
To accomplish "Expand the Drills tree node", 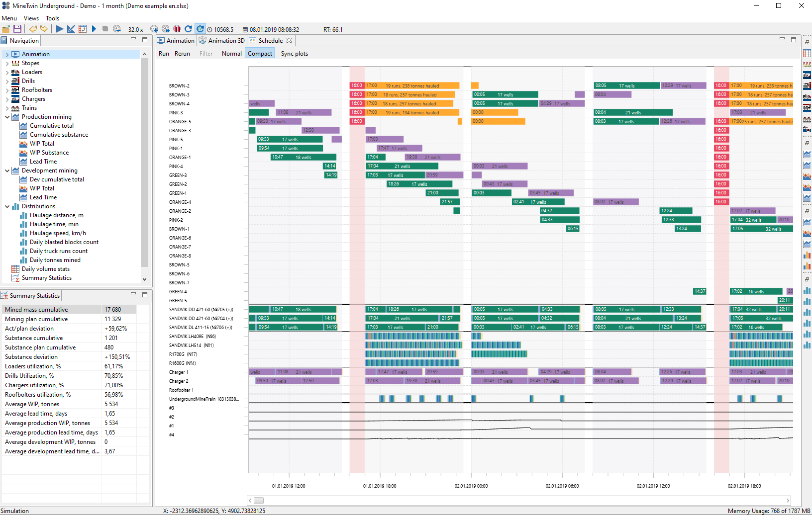I will point(7,81).
